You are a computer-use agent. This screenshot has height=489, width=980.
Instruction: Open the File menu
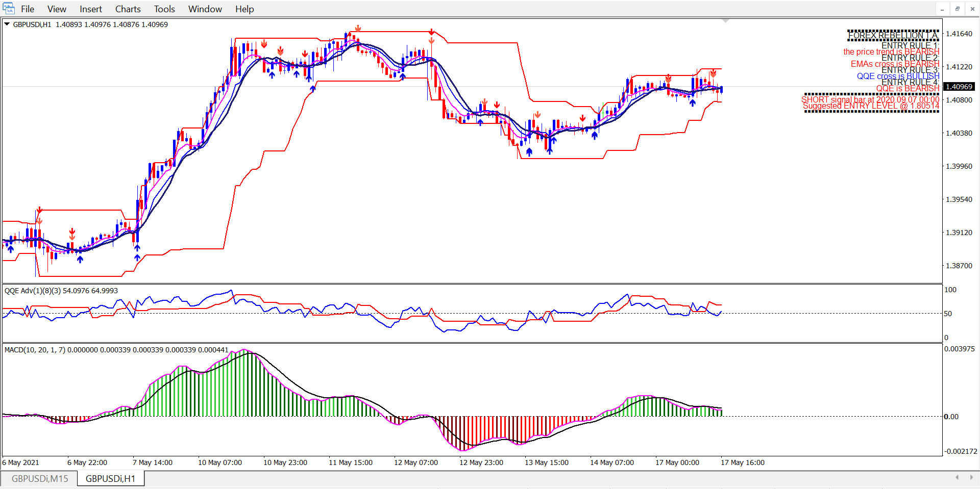[x=28, y=9]
